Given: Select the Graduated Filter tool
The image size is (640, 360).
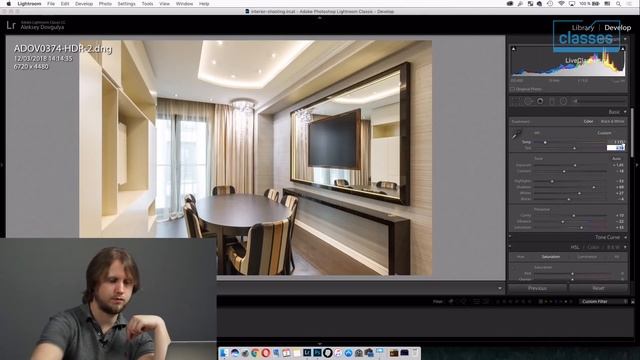Looking at the screenshot, I should (x=552, y=101).
